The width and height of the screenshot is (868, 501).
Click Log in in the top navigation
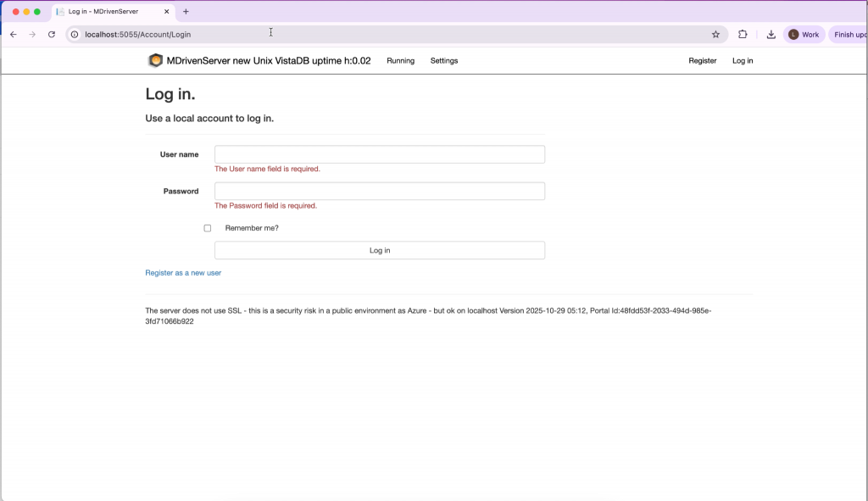pos(743,61)
